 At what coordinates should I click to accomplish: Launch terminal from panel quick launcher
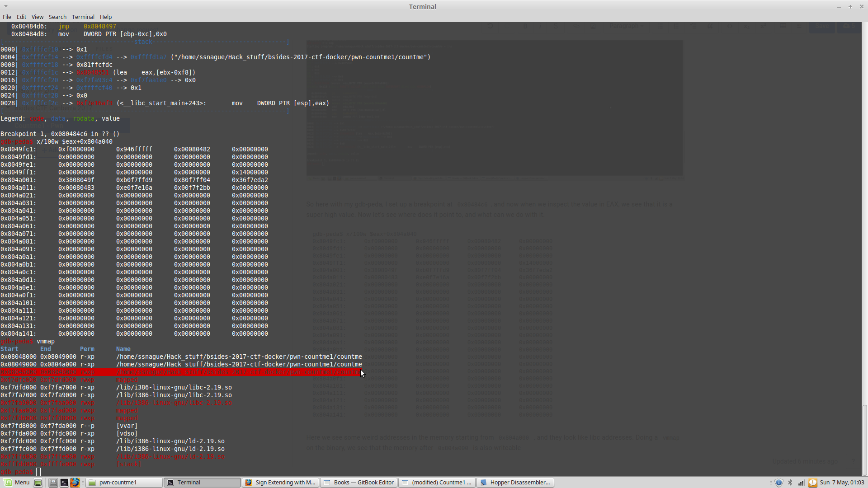(x=64, y=483)
